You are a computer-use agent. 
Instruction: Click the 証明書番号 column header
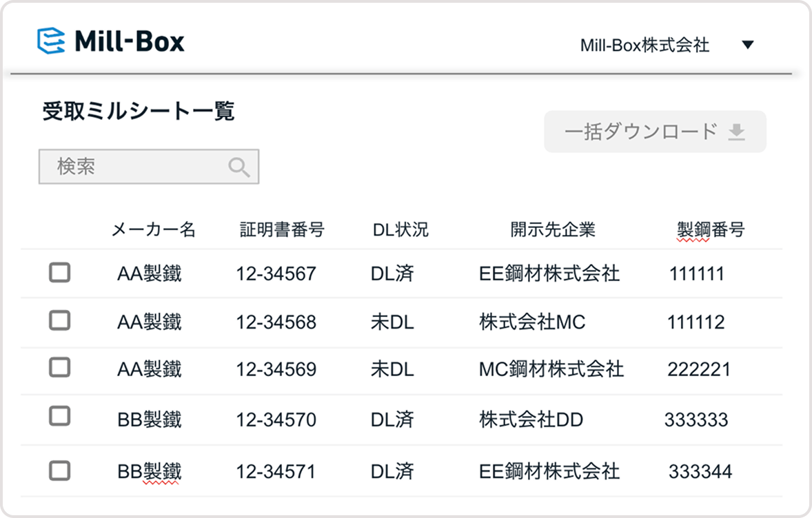[282, 229]
